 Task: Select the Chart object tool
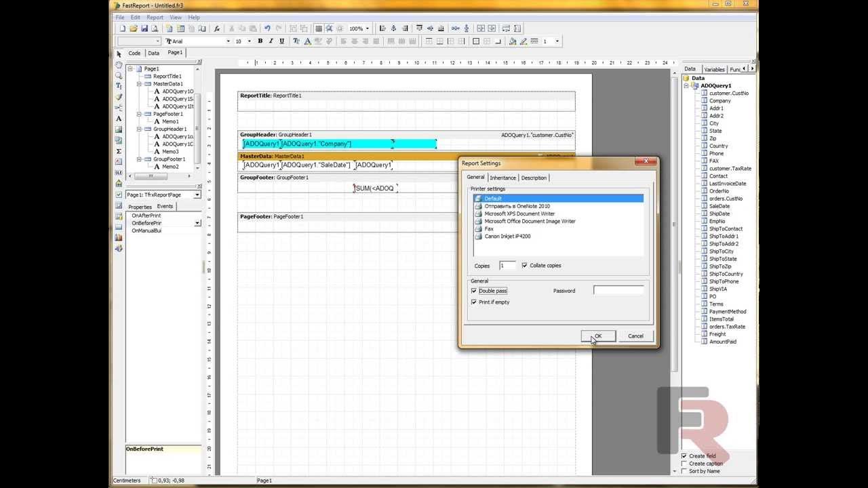pos(119,238)
